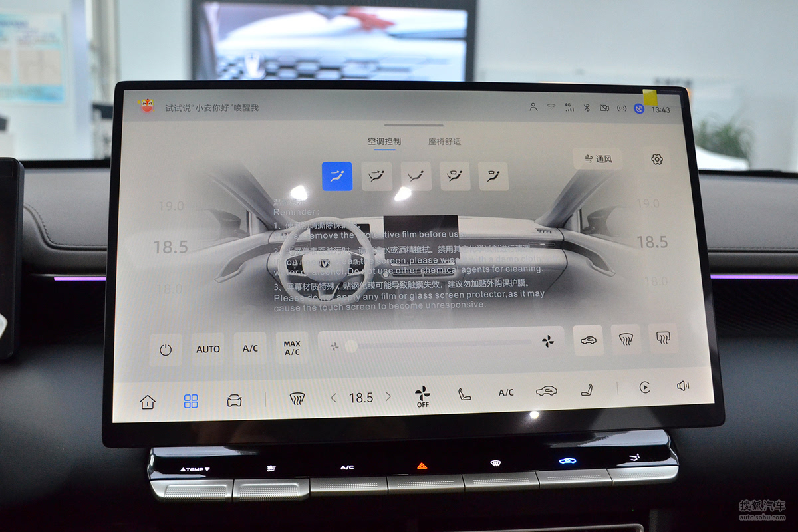Tap the volume speaker icon
Viewport: 798px width, 532px height.
coord(683,386)
